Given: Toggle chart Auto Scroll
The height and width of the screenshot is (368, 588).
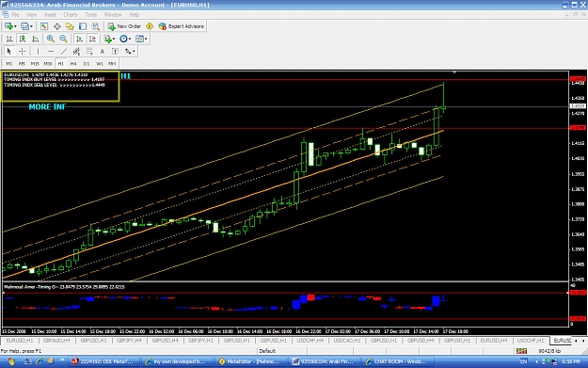Looking at the screenshot, I should coord(79,39).
